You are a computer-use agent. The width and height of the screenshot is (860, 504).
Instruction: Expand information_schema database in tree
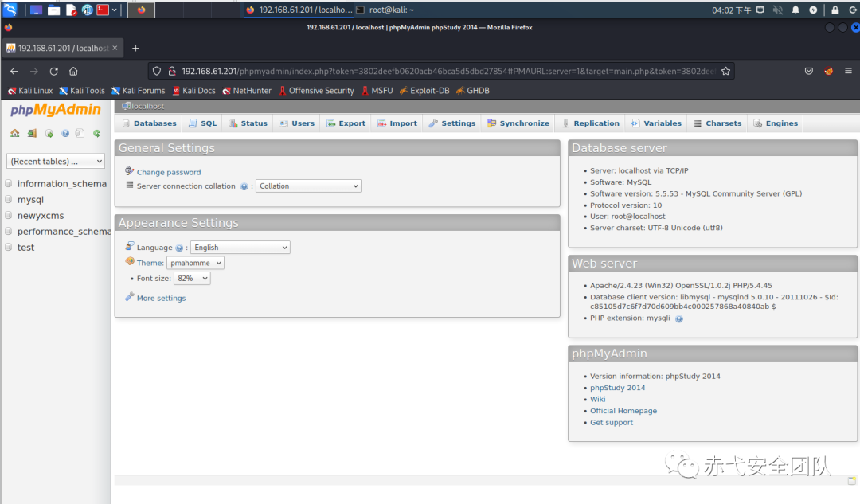pos(9,184)
